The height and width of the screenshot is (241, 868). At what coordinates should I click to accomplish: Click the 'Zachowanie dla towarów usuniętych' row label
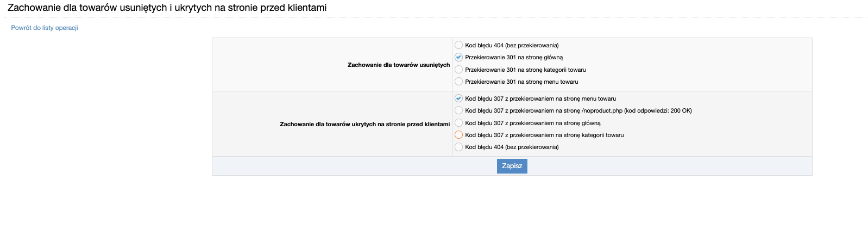399,65
